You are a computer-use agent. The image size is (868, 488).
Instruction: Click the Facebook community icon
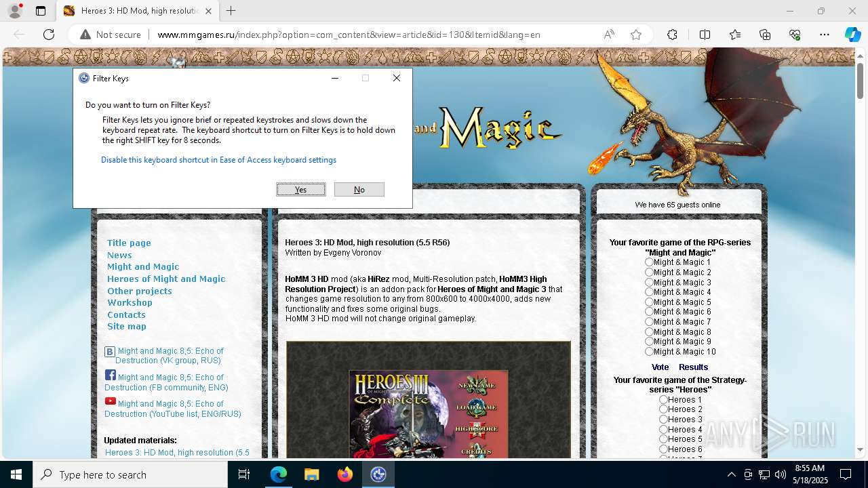pos(110,375)
